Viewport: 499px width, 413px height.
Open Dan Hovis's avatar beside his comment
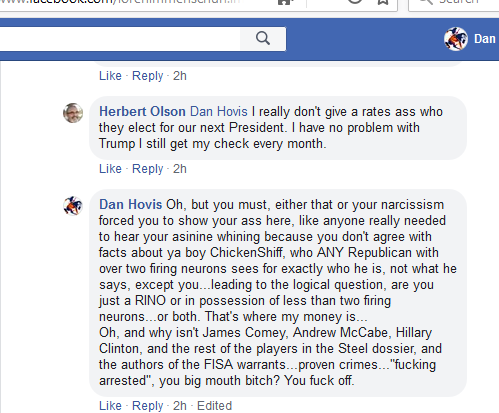tap(73, 206)
